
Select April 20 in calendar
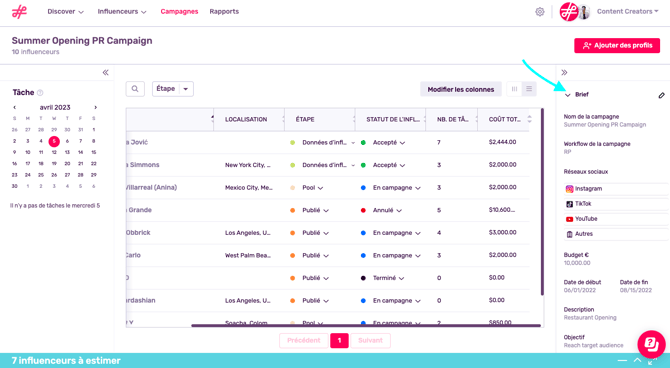pos(67,164)
